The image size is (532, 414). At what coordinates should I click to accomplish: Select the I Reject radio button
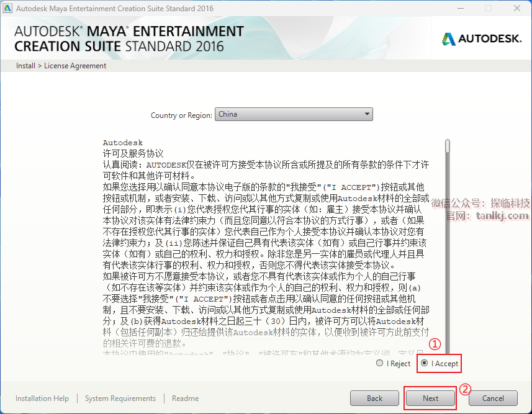point(379,363)
